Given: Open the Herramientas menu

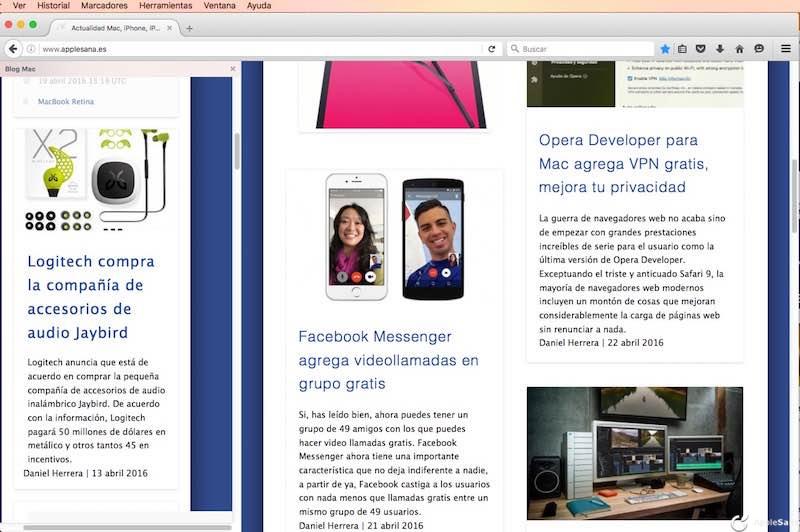Looking at the screenshot, I should pos(166,6).
